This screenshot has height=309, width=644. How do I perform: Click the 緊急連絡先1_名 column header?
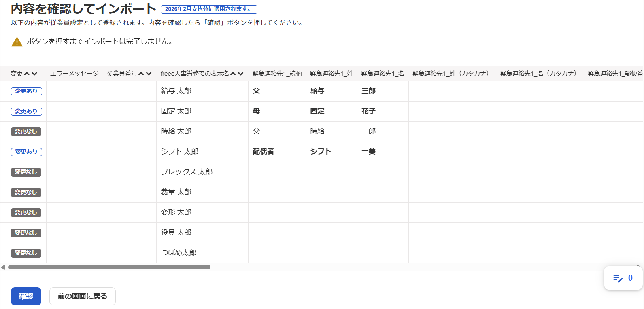click(383, 74)
